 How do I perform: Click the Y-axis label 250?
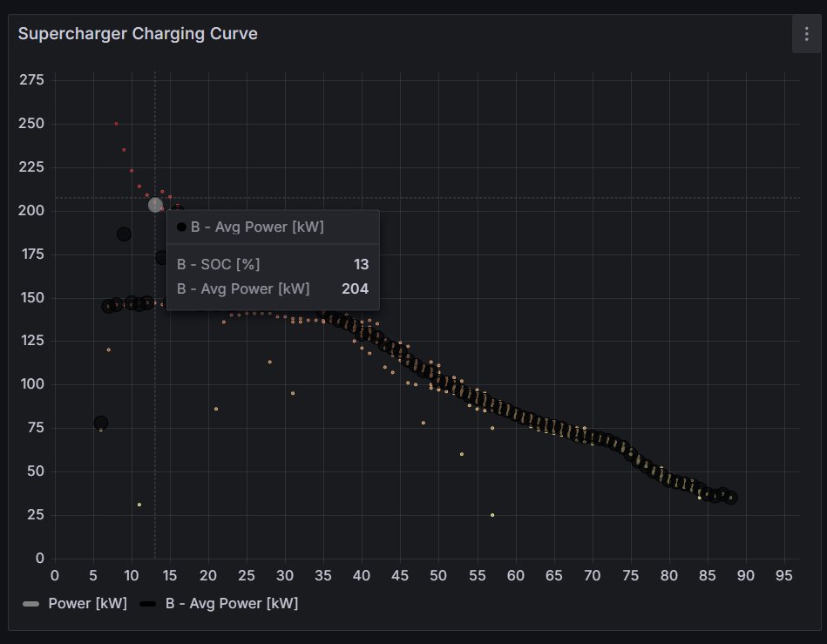click(x=31, y=124)
